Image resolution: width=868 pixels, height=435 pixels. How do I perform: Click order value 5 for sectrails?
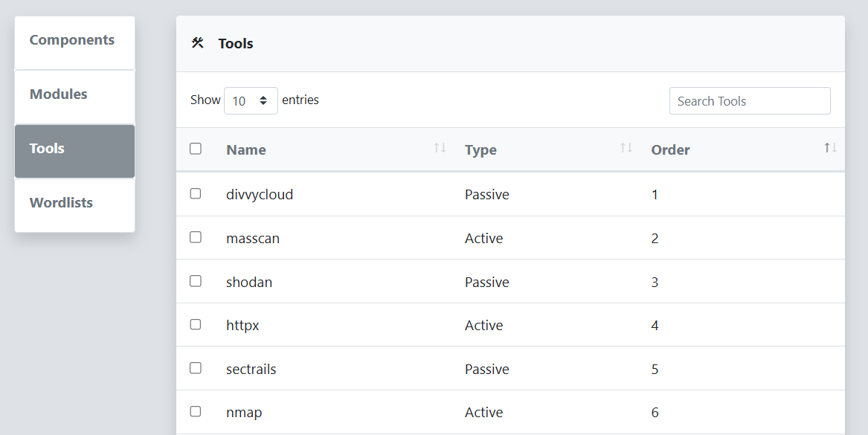click(x=655, y=369)
